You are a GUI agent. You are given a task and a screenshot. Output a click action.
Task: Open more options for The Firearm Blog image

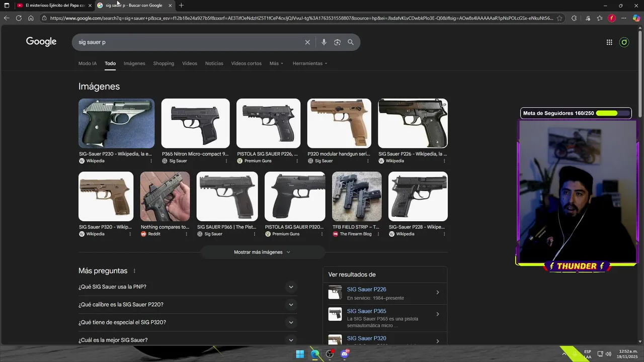coord(378,234)
